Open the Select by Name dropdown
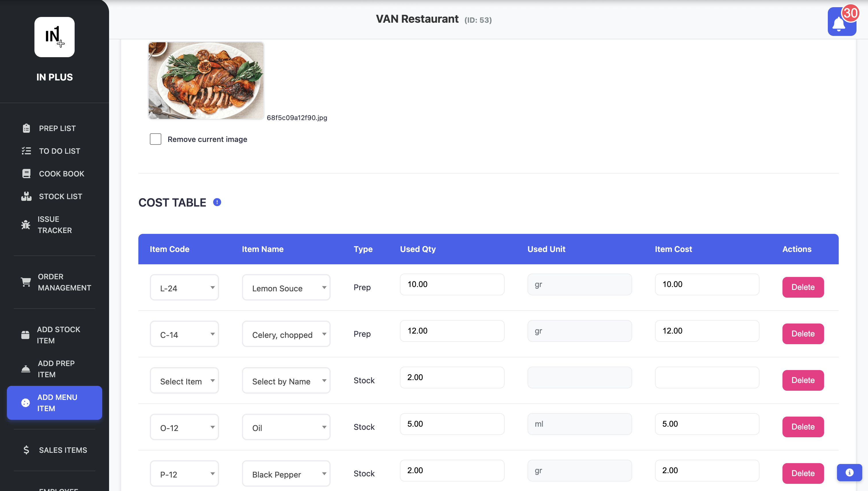 [286, 381]
